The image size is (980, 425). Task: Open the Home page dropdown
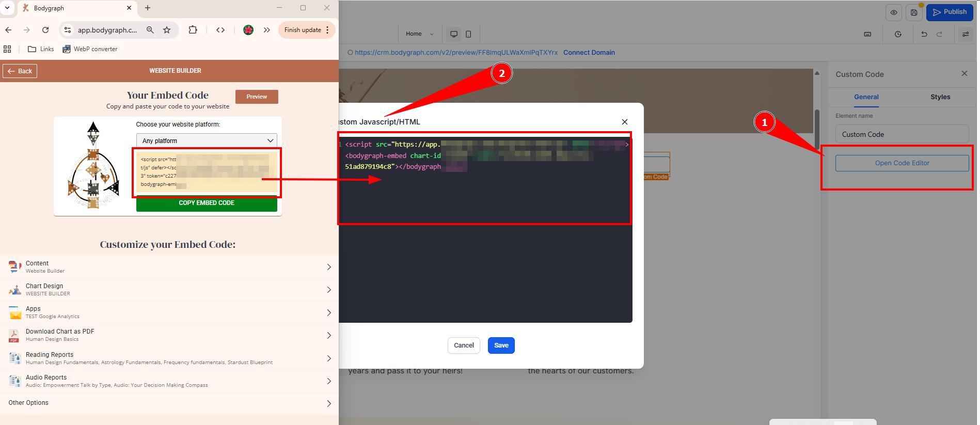[x=419, y=34]
